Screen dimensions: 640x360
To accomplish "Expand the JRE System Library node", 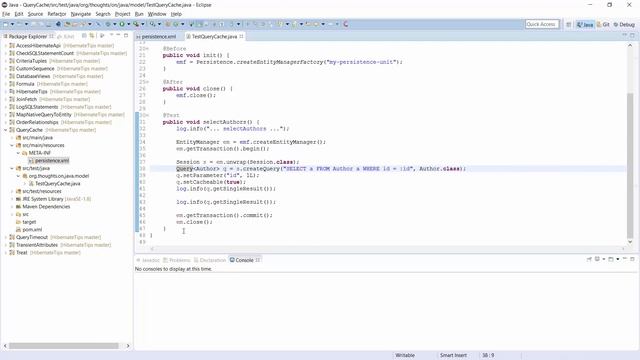I will point(12,199).
